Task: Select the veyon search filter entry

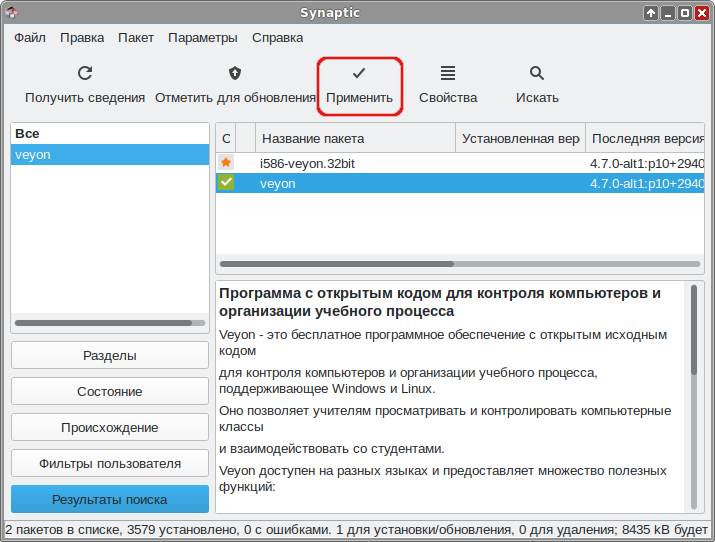Action: coord(110,155)
